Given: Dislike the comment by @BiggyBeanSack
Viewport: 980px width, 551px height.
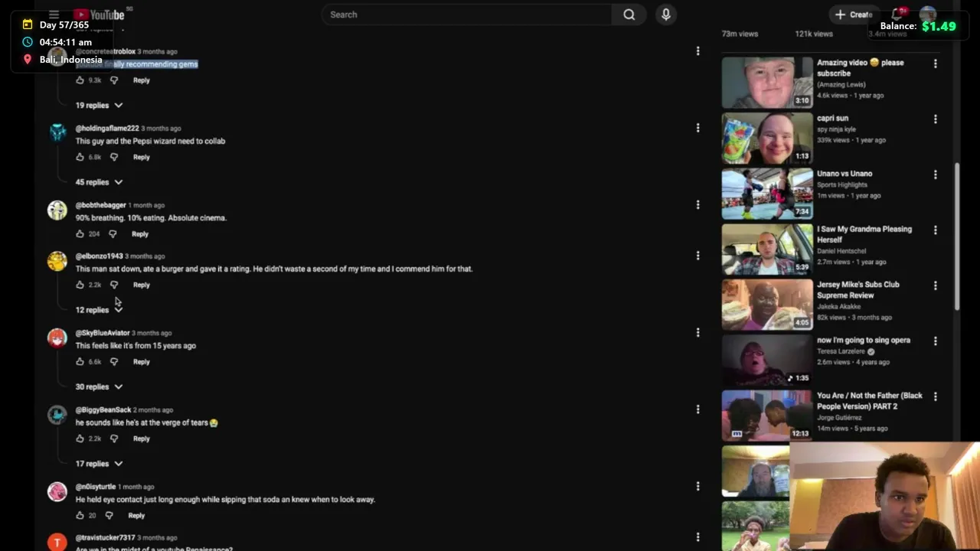Looking at the screenshot, I should click(113, 439).
